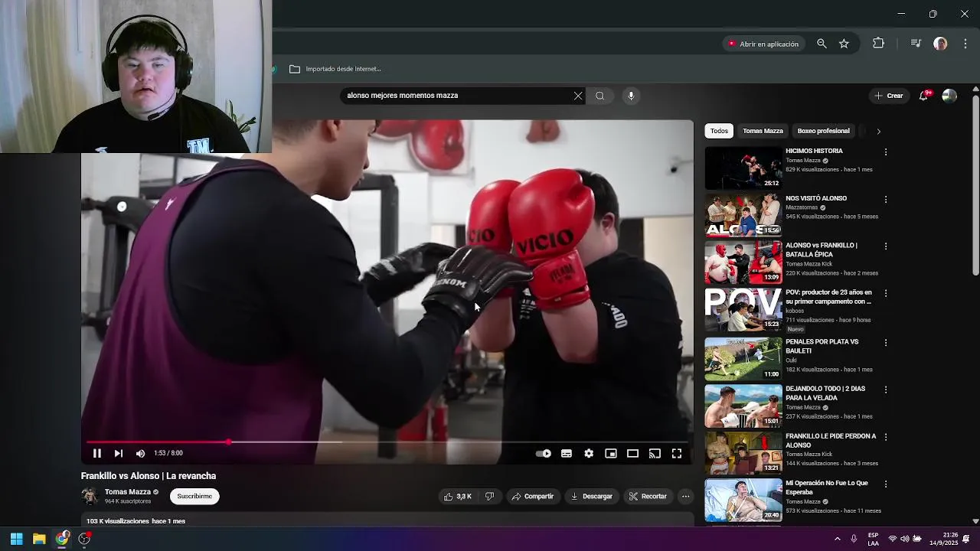The width and height of the screenshot is (980, 551).
Task: Open options for DEJANDOLO TODO video
Action: tap(886, 390)
